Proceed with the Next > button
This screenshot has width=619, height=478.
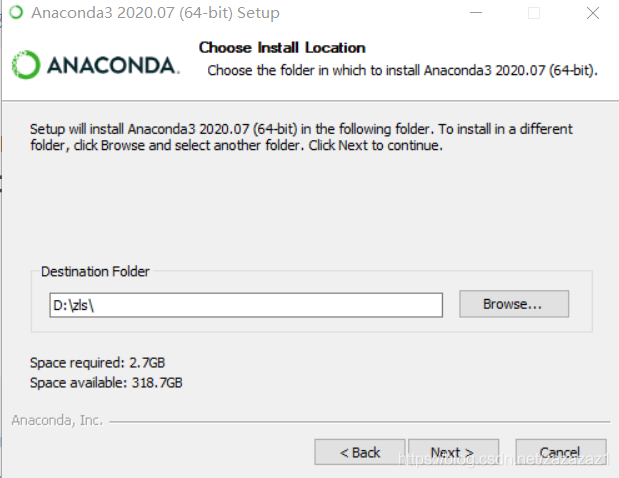pyautogui.click(x=451, y=452)
